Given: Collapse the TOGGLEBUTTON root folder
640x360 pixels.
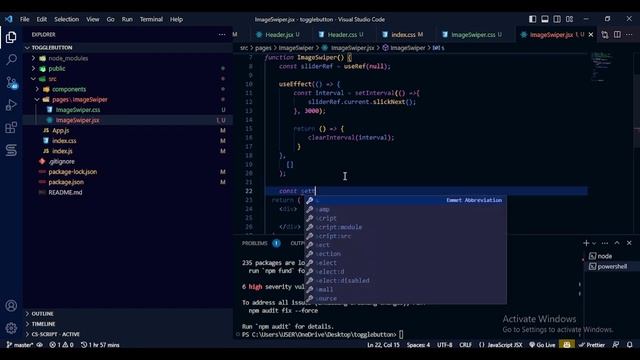Looking at the screenshot, I should click(x=51, y=48).
